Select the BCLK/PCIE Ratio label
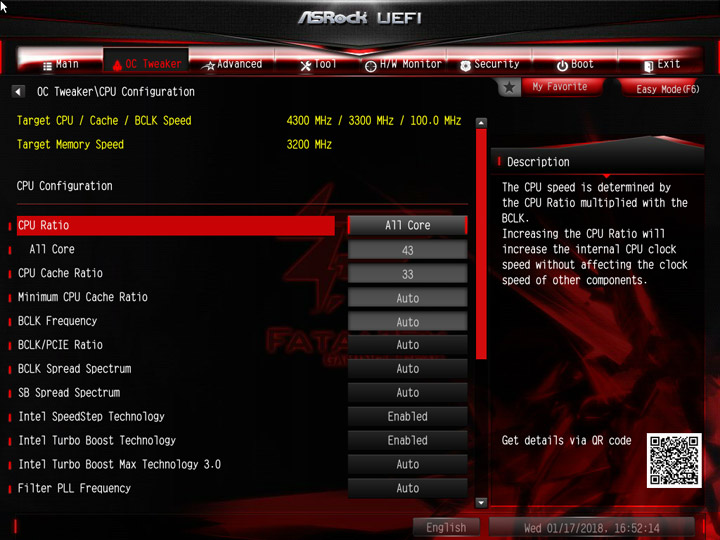Viewport: 720px width, 540px height. [x=60, y=345]
